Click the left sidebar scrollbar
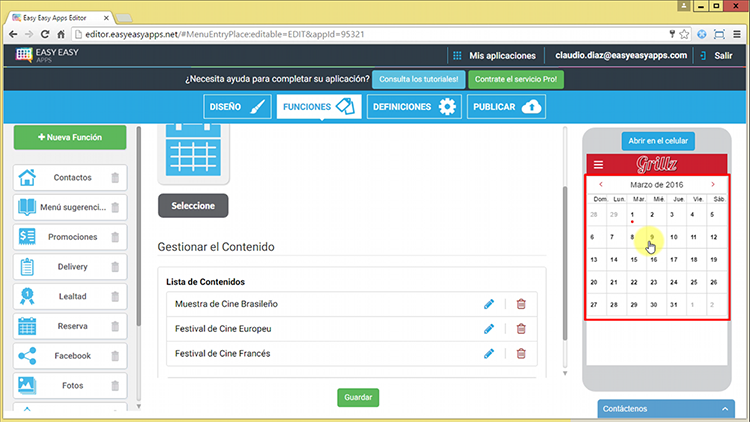This screenshot has height=422, width=750. 139,227
